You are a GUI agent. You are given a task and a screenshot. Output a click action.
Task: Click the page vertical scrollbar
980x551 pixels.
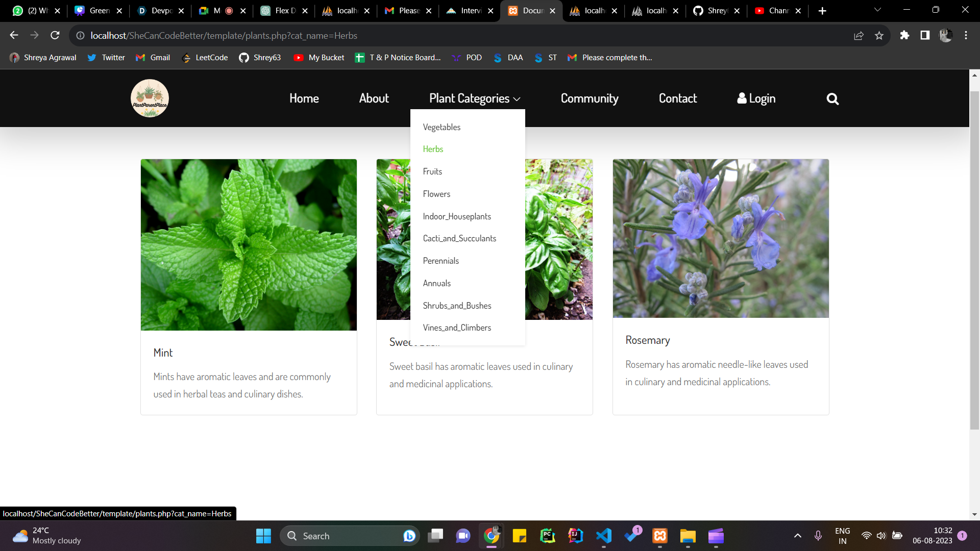tap(974, 255)
